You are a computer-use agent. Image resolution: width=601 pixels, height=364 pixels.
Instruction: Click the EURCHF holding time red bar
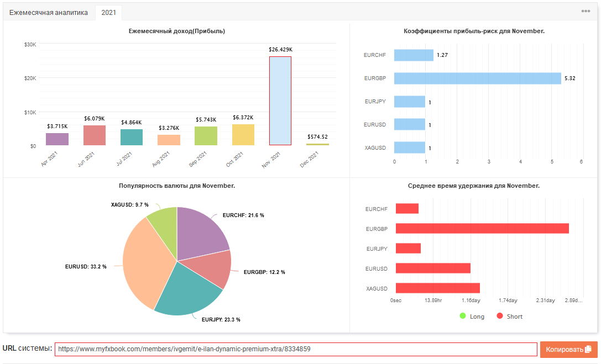[x=407, y=209]
